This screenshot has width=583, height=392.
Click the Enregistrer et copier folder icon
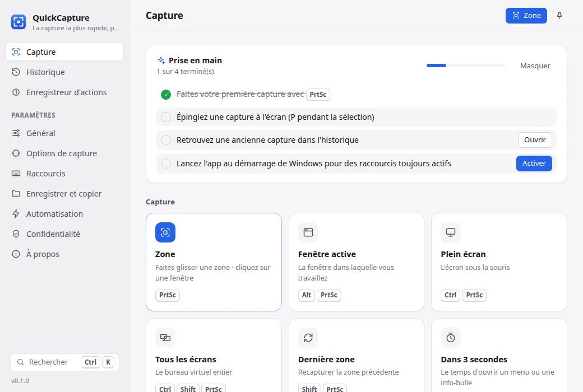16,194
